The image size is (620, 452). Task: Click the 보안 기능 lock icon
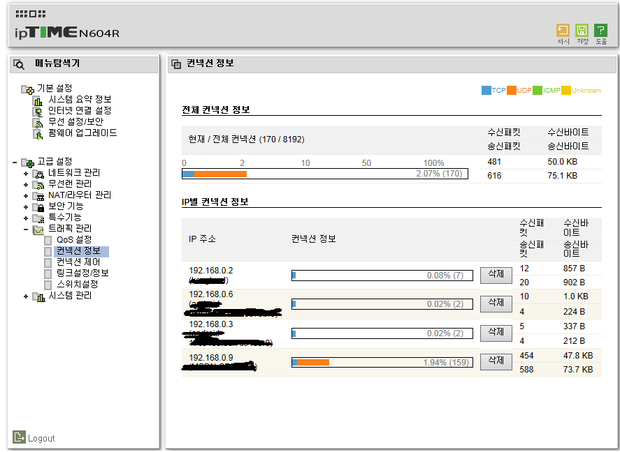click(x=38, y=207)
